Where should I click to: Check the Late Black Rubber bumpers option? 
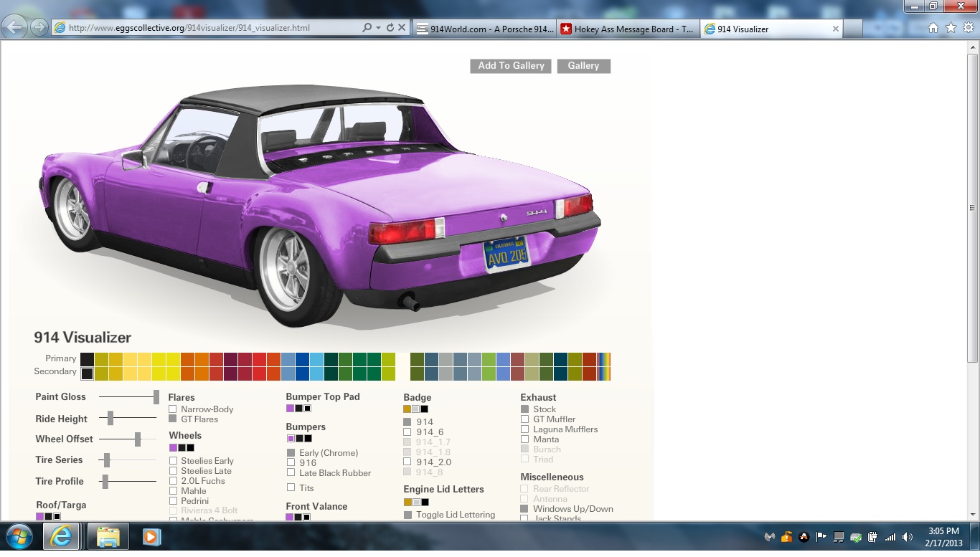[x=291, y=473]
